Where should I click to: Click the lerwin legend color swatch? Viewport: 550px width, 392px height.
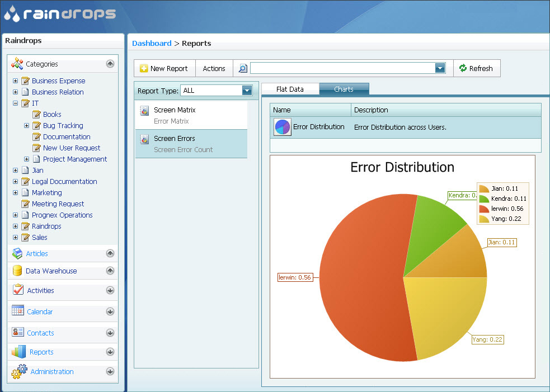coord(484,209)
